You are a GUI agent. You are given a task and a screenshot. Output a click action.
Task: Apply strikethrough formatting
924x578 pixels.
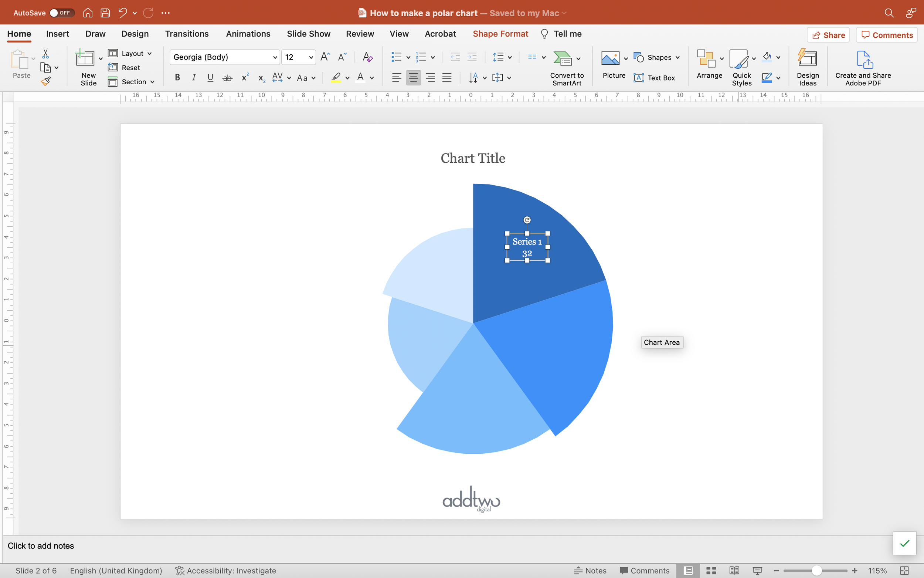click(x=227, y=78)
